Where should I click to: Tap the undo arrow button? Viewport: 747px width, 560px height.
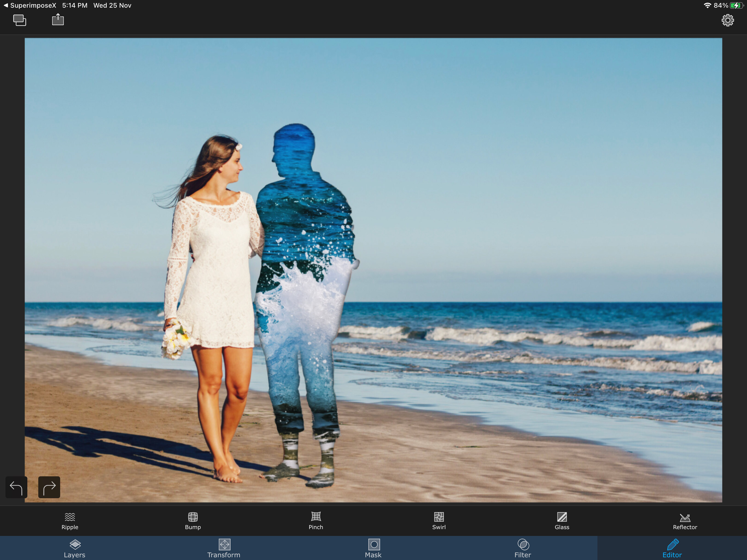pyautogui.click(x=16, y=487)
